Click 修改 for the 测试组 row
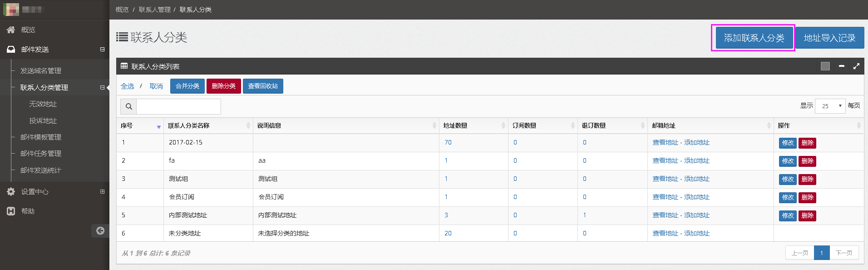 [x=788, y=179]
